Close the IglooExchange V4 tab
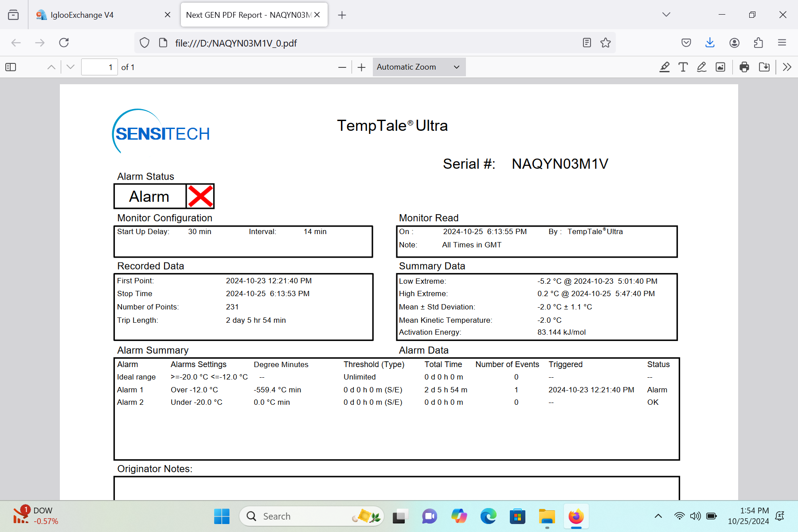Screen dimensions: 798x532 click(x=168, y=15)
